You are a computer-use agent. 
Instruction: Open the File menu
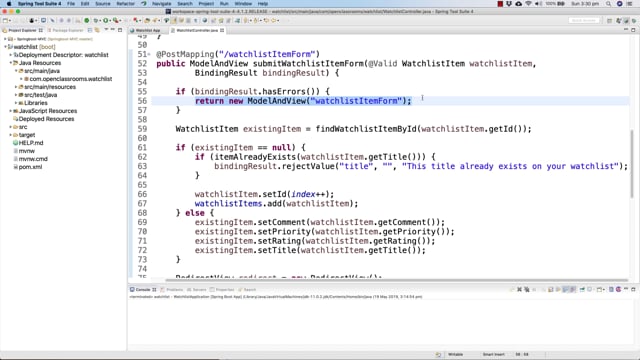[x=71, y=4]
